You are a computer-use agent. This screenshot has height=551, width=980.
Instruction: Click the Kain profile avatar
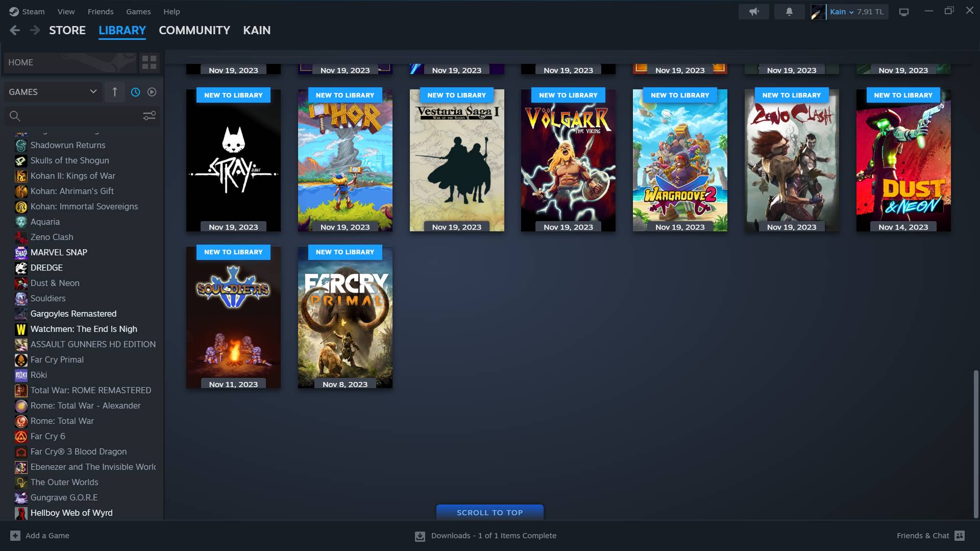pos(818,12)
